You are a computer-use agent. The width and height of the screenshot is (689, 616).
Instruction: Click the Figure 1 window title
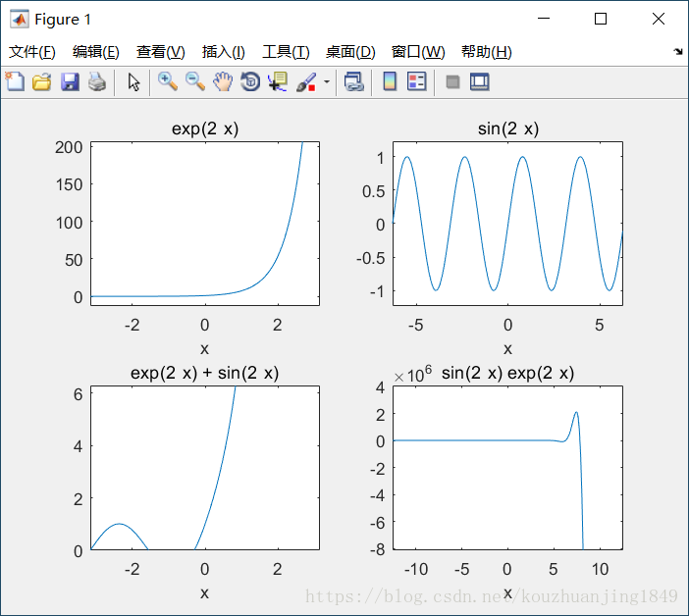point(63,20)
